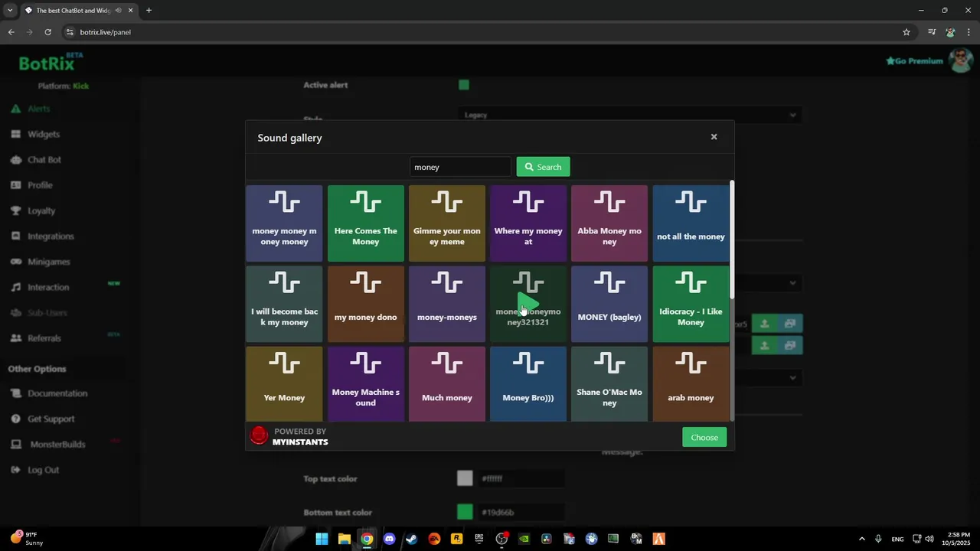
Task: Open the Interaction music note icon
Action: tap(15, 287)
